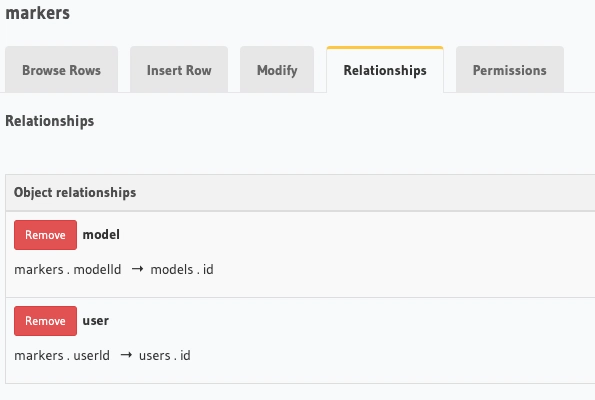Remove the user object relationship
595x400 pixels.
pyautogui.click(x=46, y=321)
